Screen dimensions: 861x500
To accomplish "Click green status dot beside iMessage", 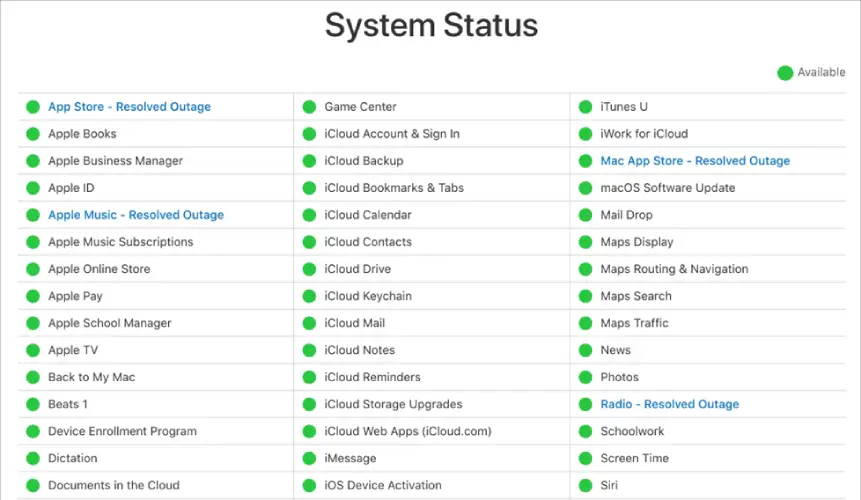I will click(309, 458).
